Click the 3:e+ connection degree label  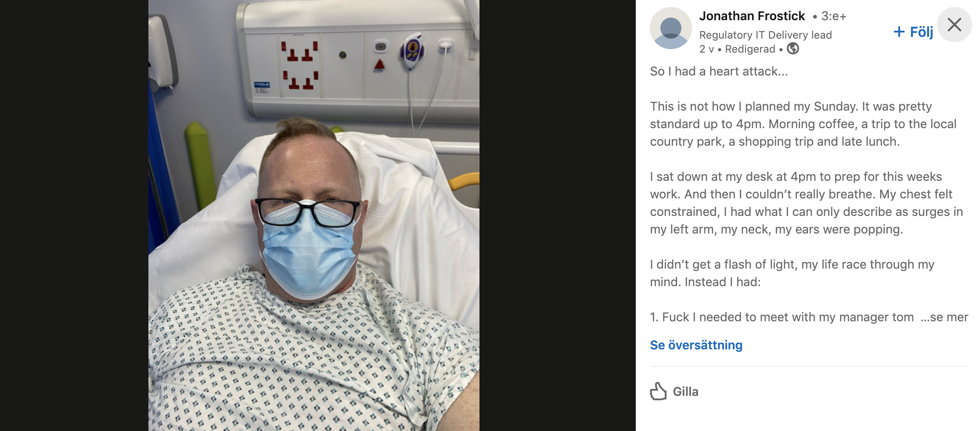tap(833, 16)
